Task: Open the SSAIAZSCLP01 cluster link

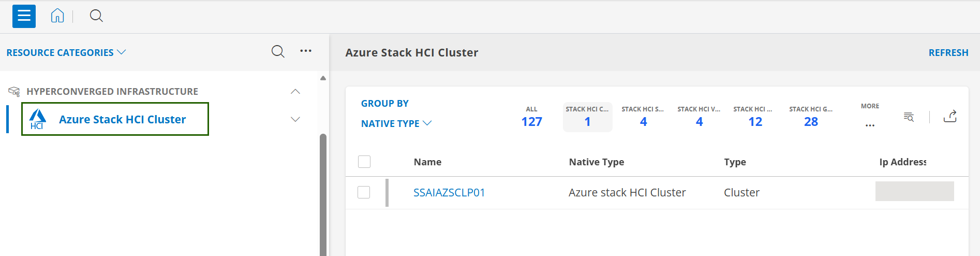Action: click(449, 193)
